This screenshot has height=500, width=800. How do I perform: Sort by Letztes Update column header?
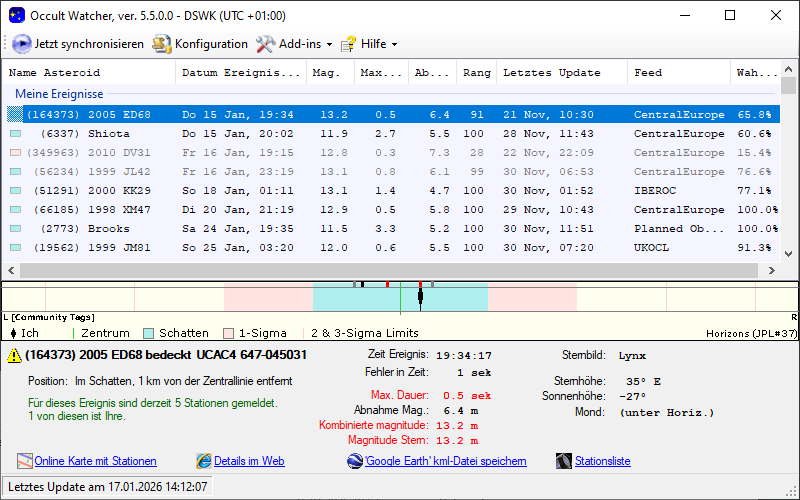[562, 72]
